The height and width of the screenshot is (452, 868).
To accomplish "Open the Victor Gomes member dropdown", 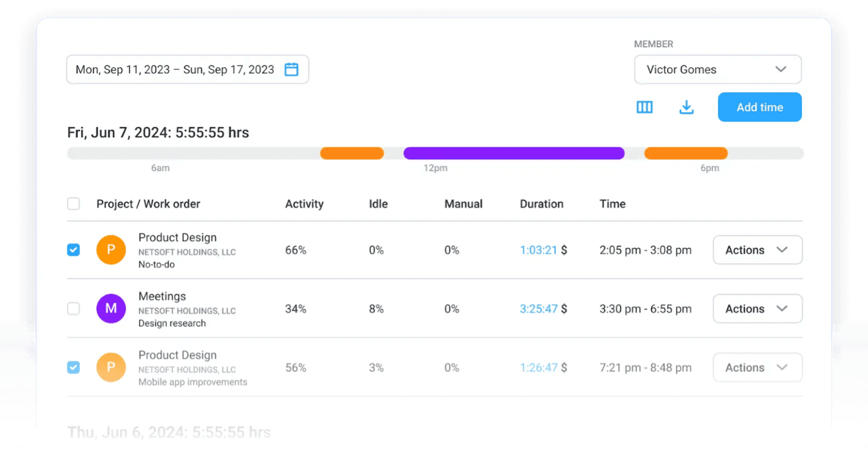I will (x=717, y=70).
